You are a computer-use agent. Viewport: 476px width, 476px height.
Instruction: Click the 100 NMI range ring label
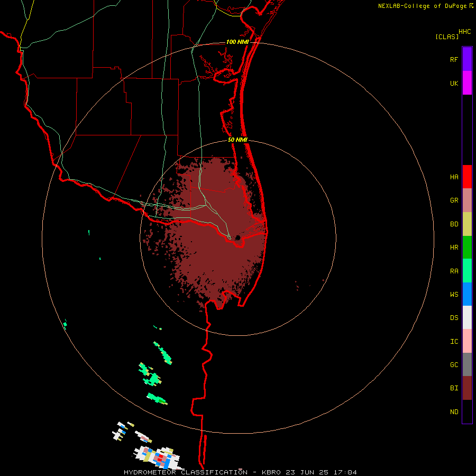tap(237, 42)
